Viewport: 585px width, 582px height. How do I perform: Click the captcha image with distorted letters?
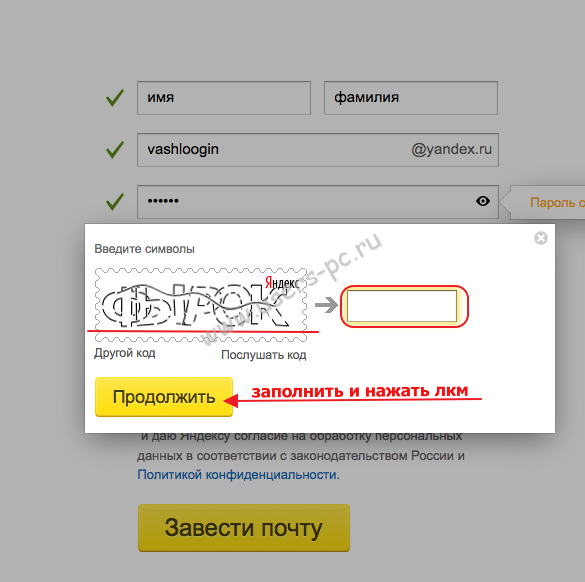pos(201,305)
